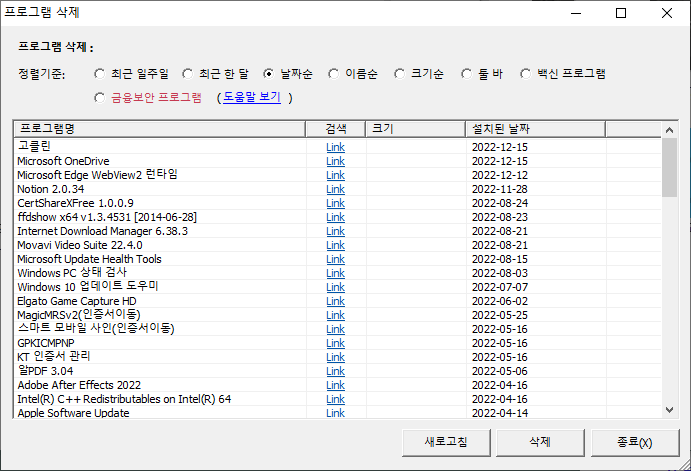Open the Link for Internet Download Manager
The width and height of the screenshot is (691, 471).
pyautogui.click(x=335, y=231)
